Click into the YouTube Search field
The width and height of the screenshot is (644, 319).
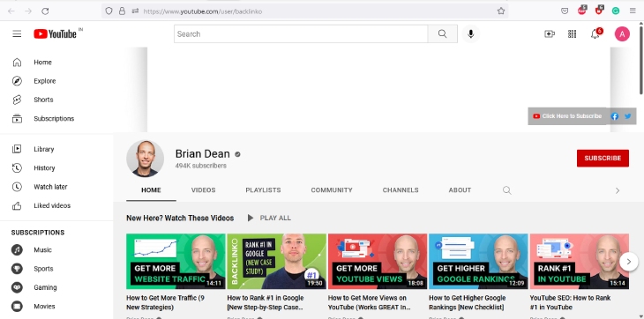(x=301, y=34)
